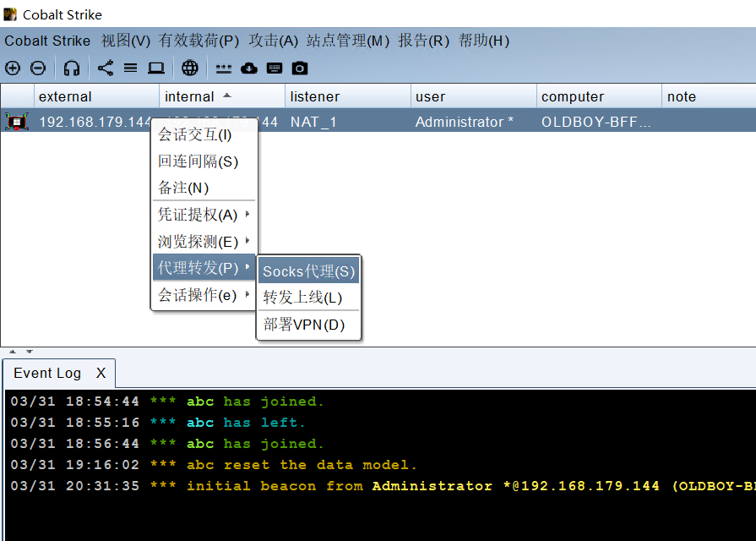Screen dimensions: 756x541
Task: Expand 代理转发(P) submenu
Action: pos(204,267)
